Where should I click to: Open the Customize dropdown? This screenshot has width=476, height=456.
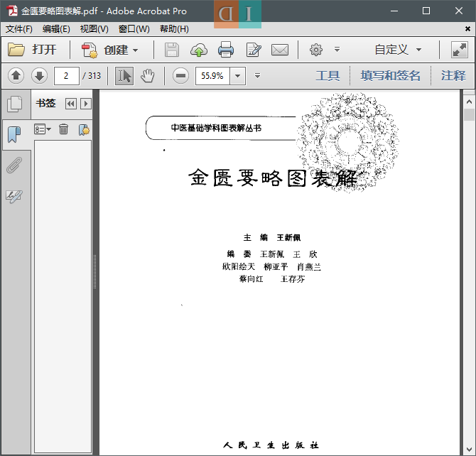pos(398,50)
